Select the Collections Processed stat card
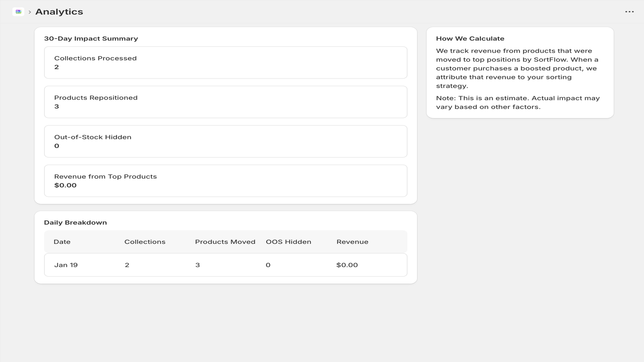 (225, 62)
